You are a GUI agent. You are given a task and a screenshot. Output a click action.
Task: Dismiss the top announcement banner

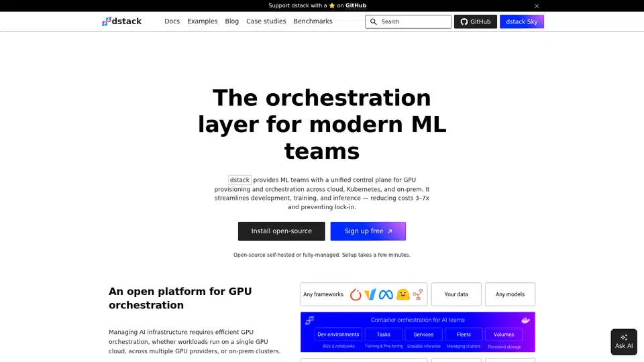[537, 6]
